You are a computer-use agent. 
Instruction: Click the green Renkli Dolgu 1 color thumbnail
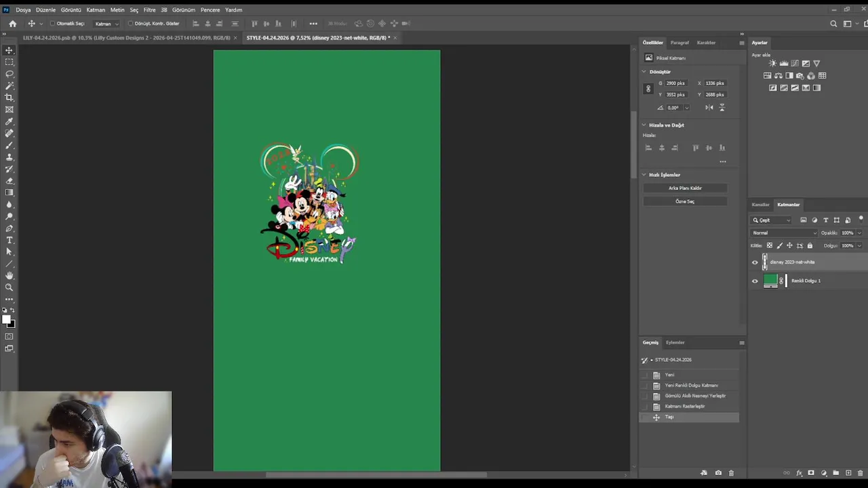(770, 281)
